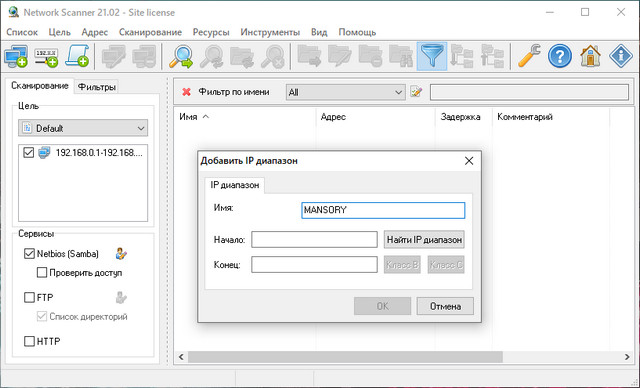
Task: Toggle Список директорий checkbox
Action: [42, 317]
